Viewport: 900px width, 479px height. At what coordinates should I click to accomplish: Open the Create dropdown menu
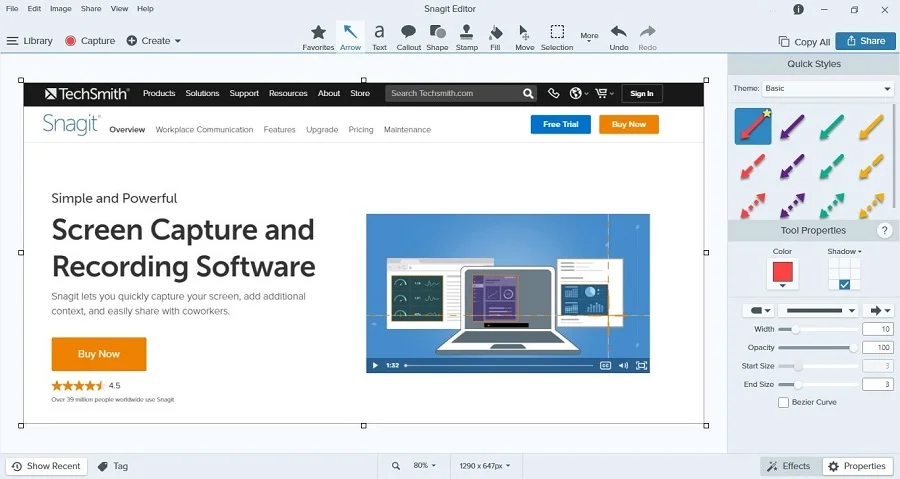point(154,41)
